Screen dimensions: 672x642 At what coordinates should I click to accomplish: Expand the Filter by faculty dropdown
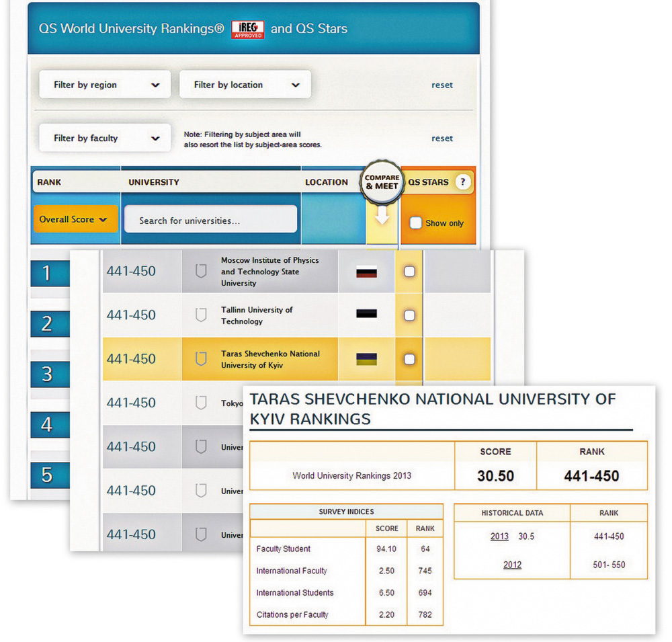105,138
